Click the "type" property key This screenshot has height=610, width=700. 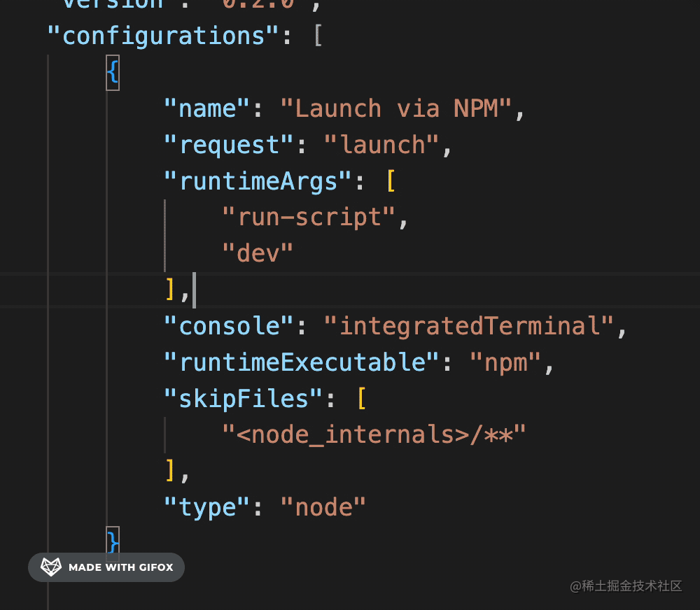[x=206, y=507]
